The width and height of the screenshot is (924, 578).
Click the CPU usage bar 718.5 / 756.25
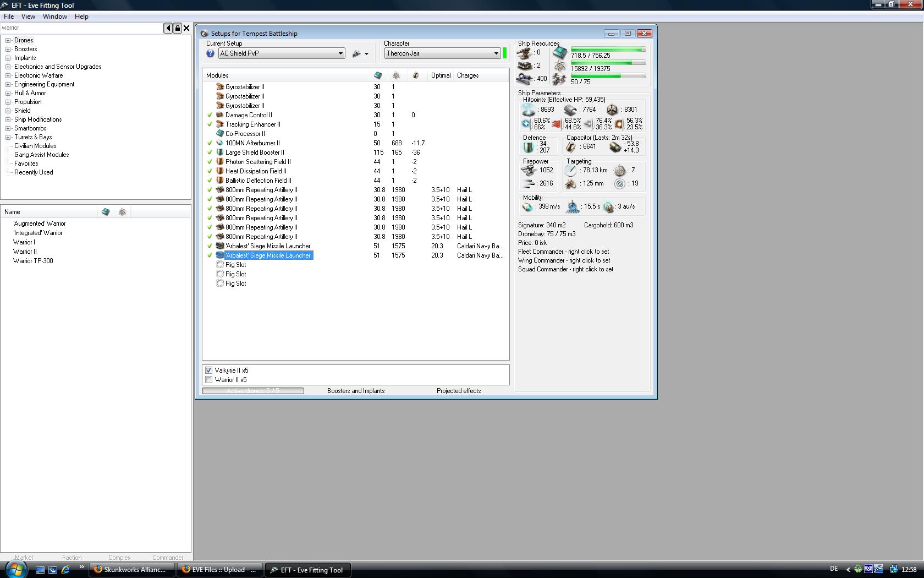pyautogui.click(x=608, y=50)
